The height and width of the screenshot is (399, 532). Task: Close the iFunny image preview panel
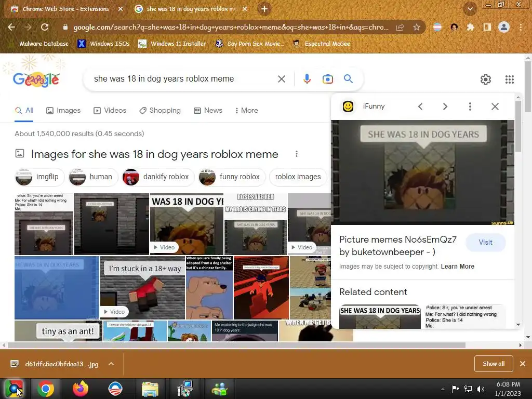tap(495, 107)
